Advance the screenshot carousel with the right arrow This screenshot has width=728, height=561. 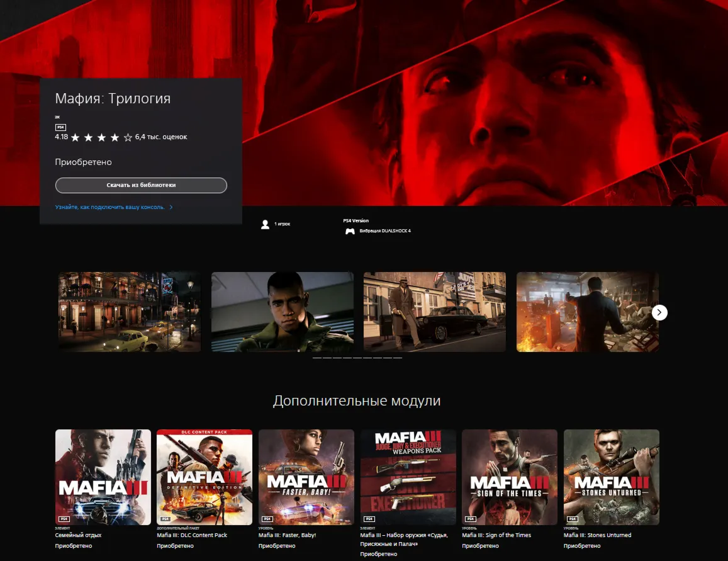(x=659, y=312)
